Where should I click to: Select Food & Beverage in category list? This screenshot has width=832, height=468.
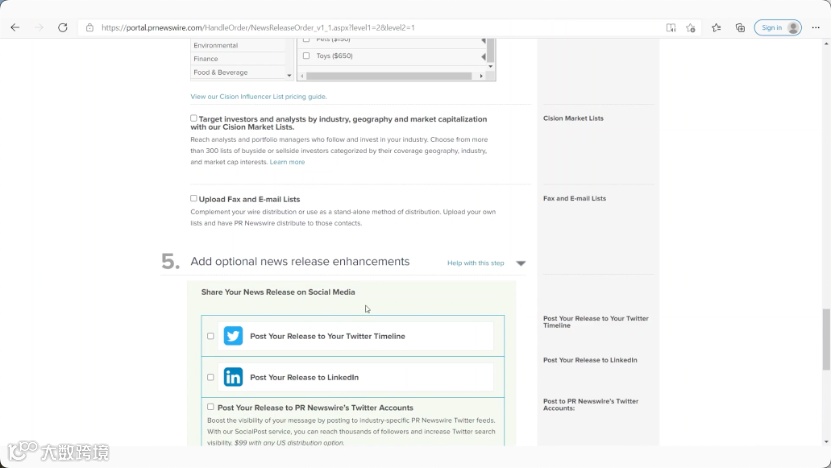point(220,72)
